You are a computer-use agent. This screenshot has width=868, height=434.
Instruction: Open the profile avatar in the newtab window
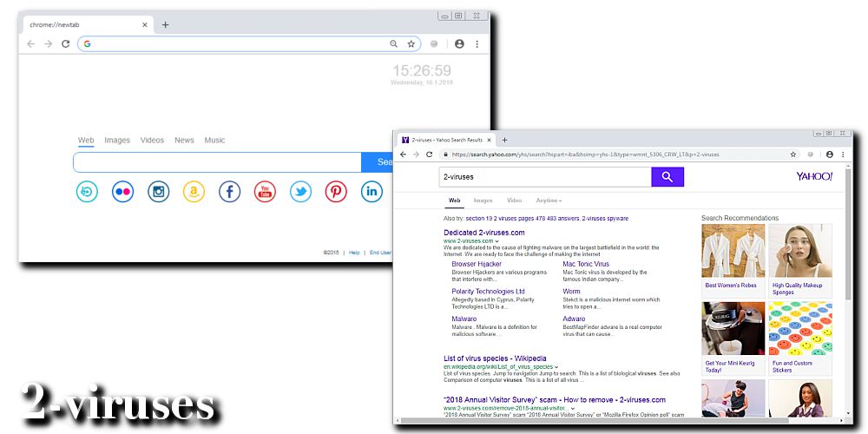click(x=459, y=43)
